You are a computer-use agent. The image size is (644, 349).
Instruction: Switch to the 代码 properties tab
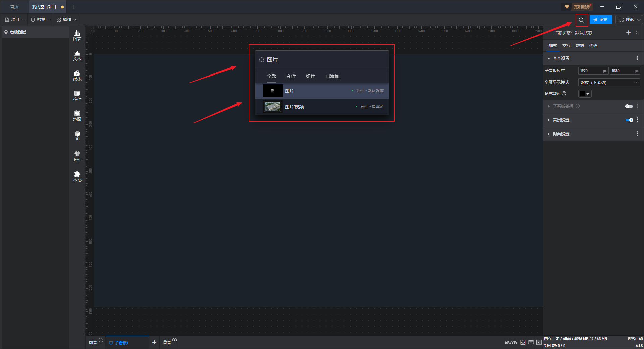pos(593,46)
